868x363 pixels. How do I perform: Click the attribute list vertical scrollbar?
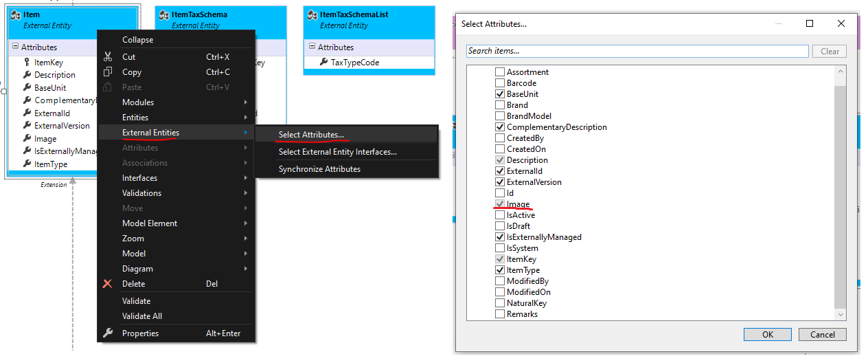point(841,193)
